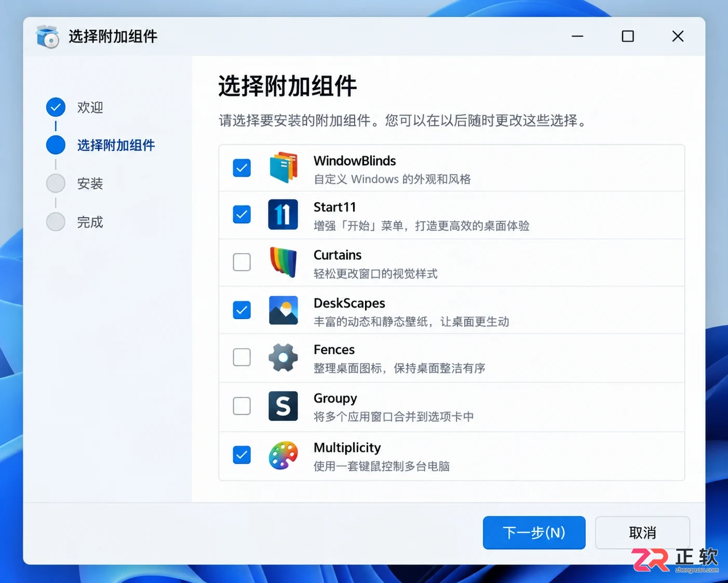Click description 将多个应用窗口合并到选项卡中
728x583 pixels.
tap(394, 417)
